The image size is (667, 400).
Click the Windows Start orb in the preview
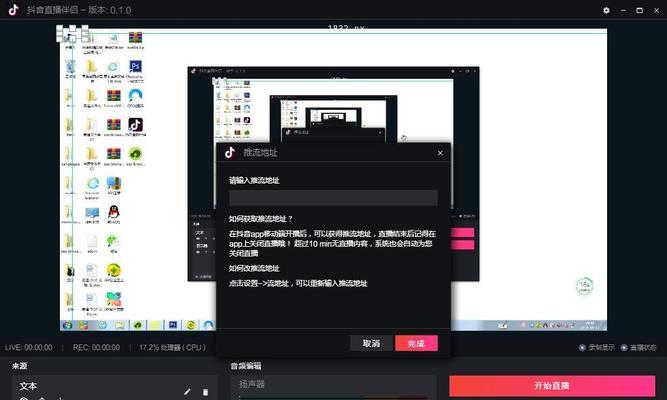click(x=67, y=326)
